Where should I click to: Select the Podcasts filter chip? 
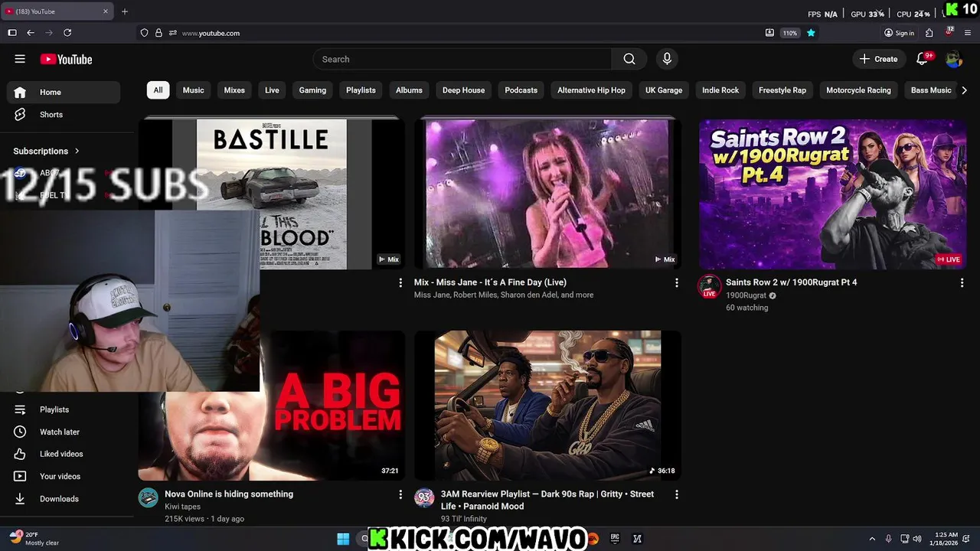pos(521,90)
